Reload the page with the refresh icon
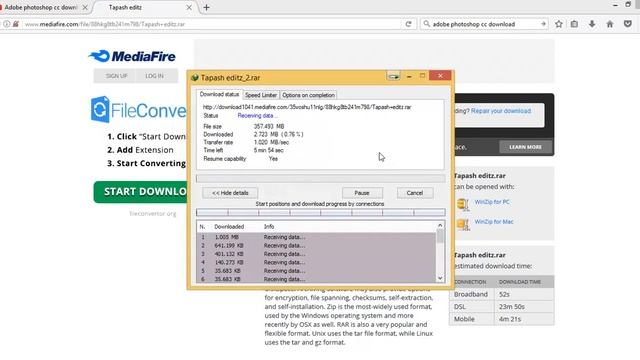This screenshot has height=360, width=640. 408,24
